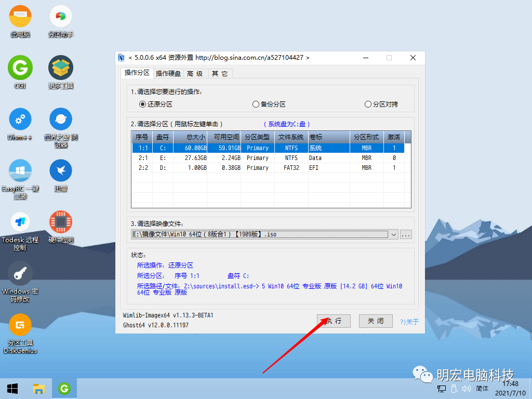Launch the CGI desktop shortcut

pyautogui.click(x=20, y=72)
